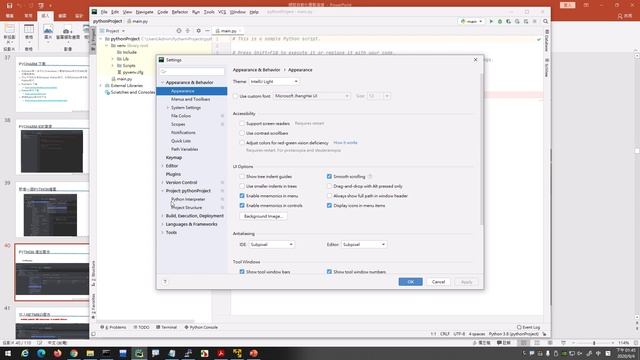Image resolution: width=640 pixels, height=360 pixels.
Task: Click the PowerPoint zoom slider
Action: 594,343
